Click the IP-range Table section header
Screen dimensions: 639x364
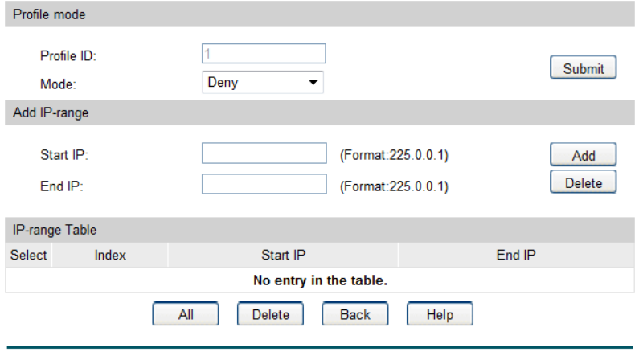click(55, 230)
